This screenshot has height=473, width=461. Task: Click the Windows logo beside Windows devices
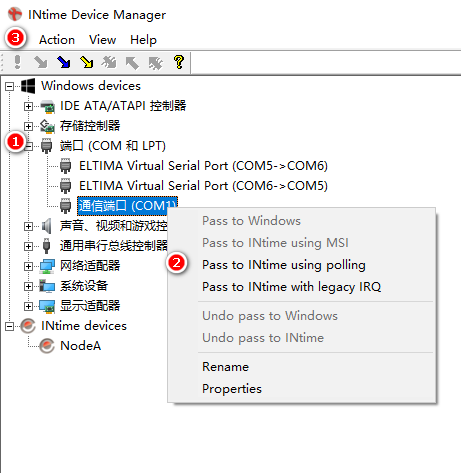coord(28,86)
